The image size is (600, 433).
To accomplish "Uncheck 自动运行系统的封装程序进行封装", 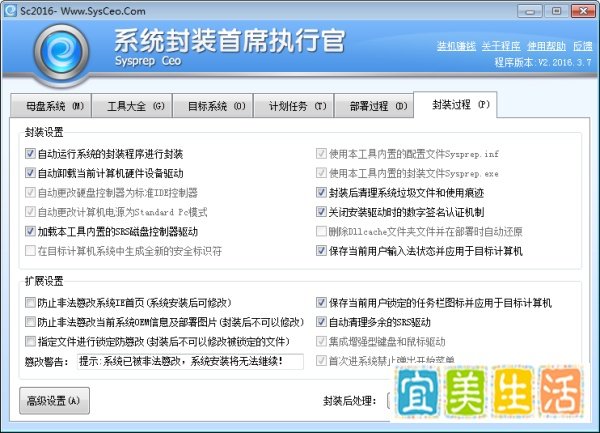I will coord(30,153).
